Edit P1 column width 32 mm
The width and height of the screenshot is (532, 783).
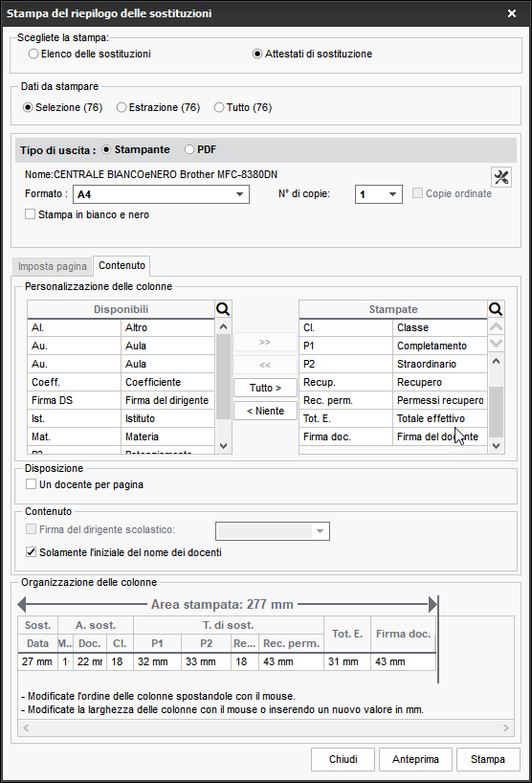(157, 661)
